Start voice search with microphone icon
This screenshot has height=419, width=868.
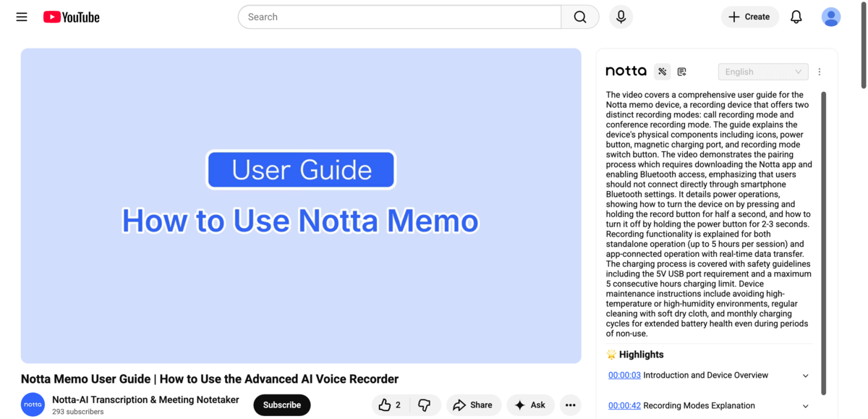(x=621, y=17)
